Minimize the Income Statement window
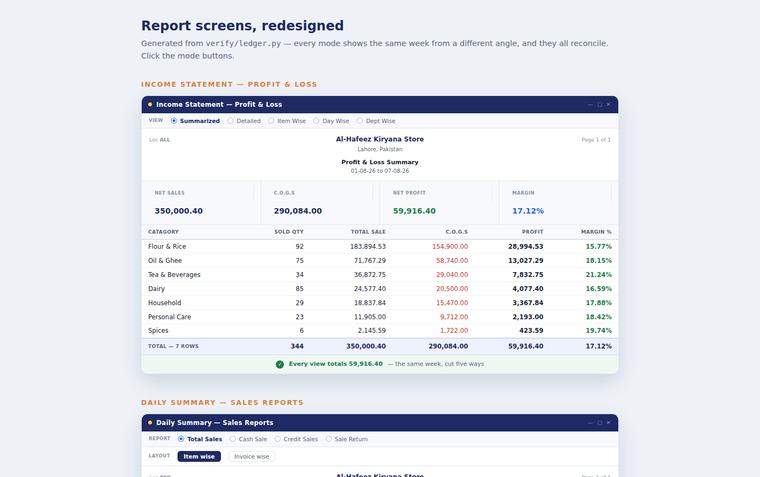The image size is (760, 477). pos(590,104)
